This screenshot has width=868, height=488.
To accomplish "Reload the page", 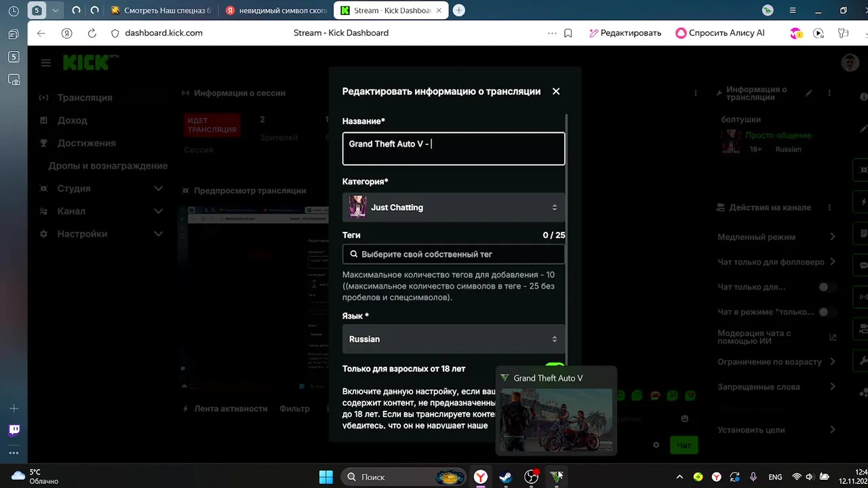I will tap(92, 33).
